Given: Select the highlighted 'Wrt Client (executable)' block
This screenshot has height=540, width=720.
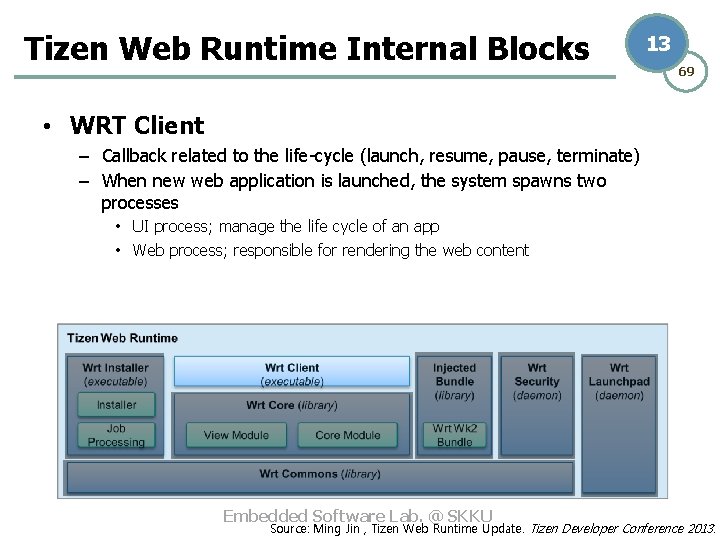Looking at the screenshot, I should [292, 371].
